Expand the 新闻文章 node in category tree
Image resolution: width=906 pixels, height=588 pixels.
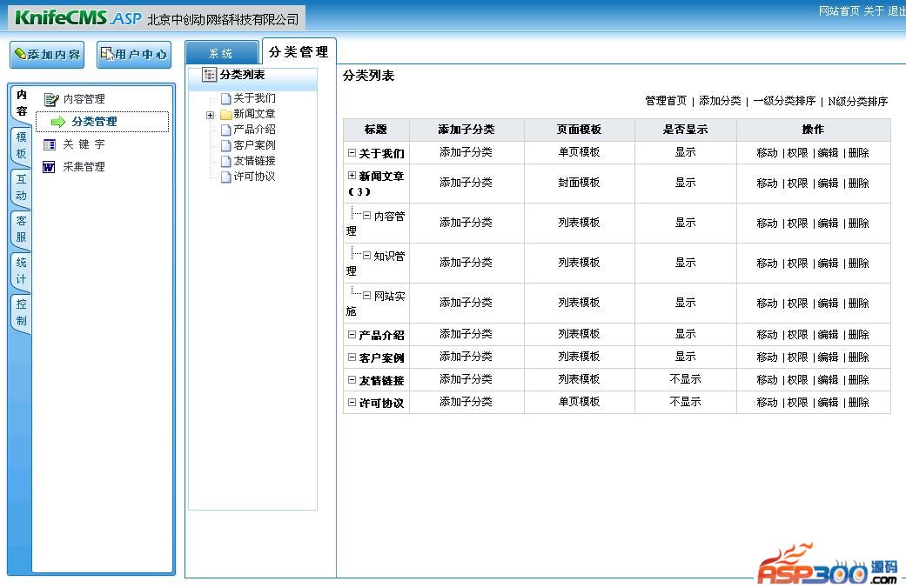[x=210, y=115]
